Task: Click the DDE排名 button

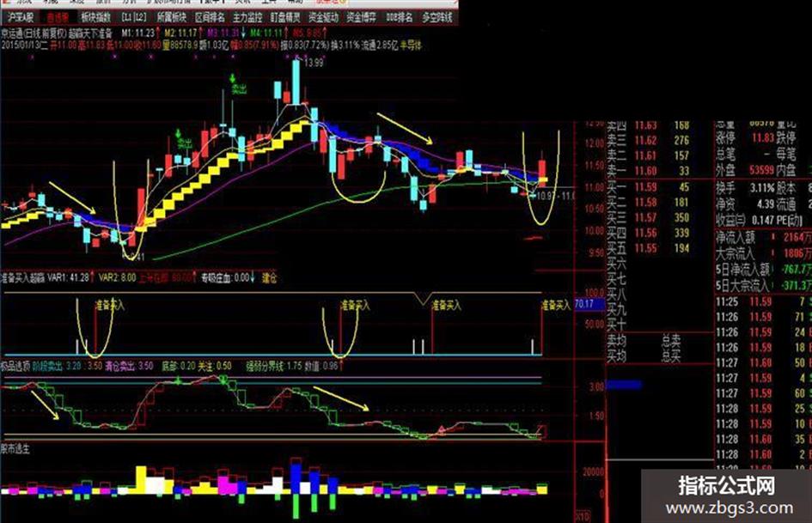Action: click(x=400, y=17)
